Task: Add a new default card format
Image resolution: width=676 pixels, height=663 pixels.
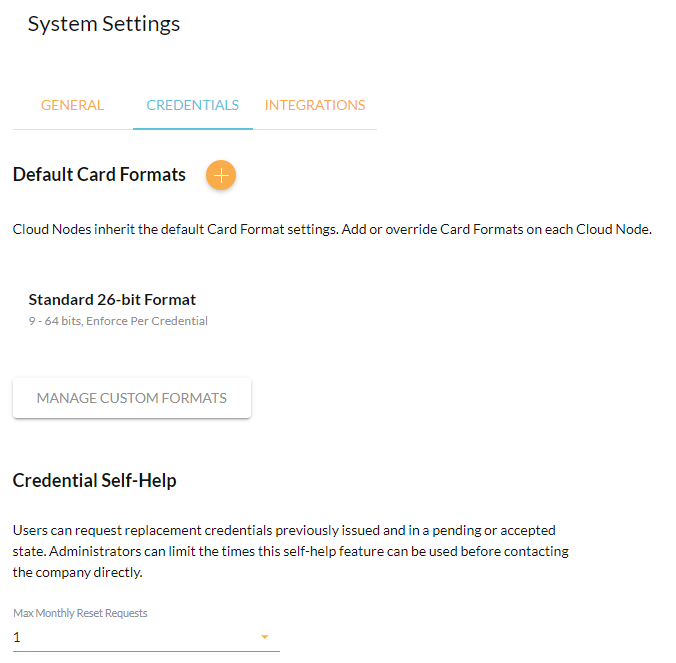Action: (221, 175)
